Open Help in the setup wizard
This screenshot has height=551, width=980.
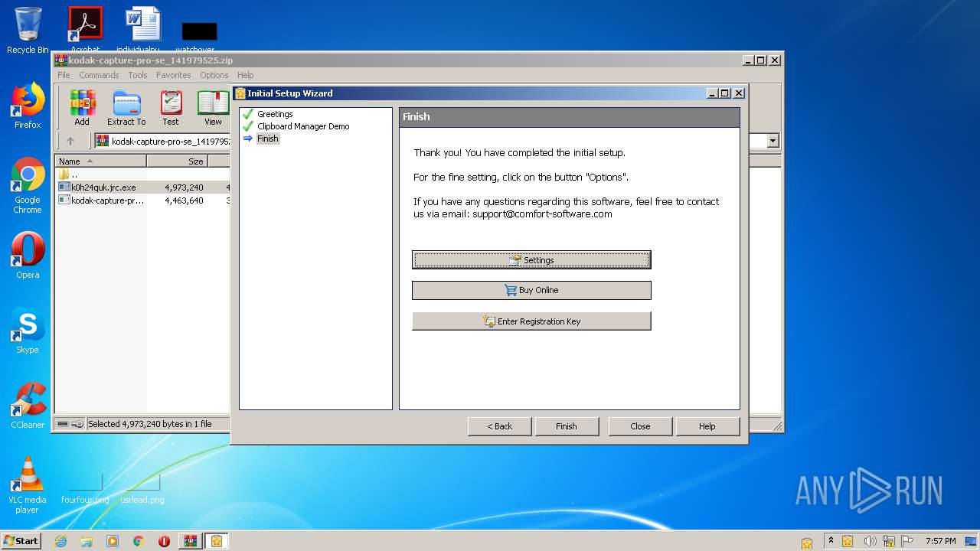pos(707,426)
